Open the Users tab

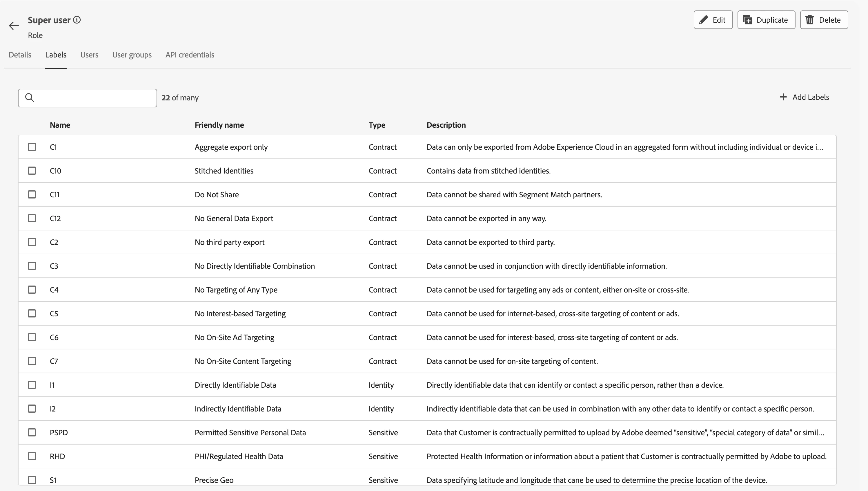click(x=89, y=55)
